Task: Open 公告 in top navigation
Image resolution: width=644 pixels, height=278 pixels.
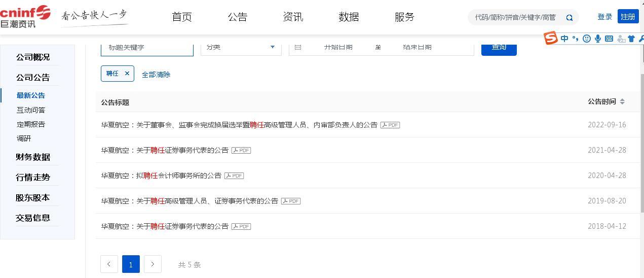Action: click(237, 17)
